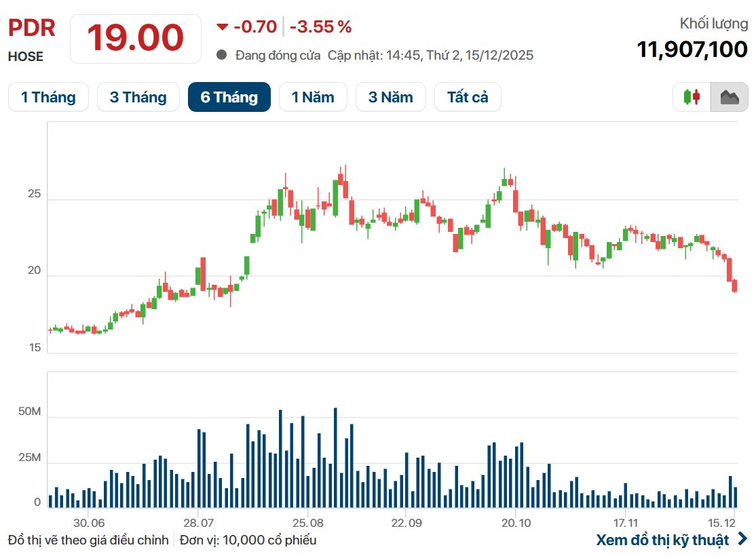Open Xem đồ thị kỹ thuật link
Screen dimensions: 756x556
662,540
